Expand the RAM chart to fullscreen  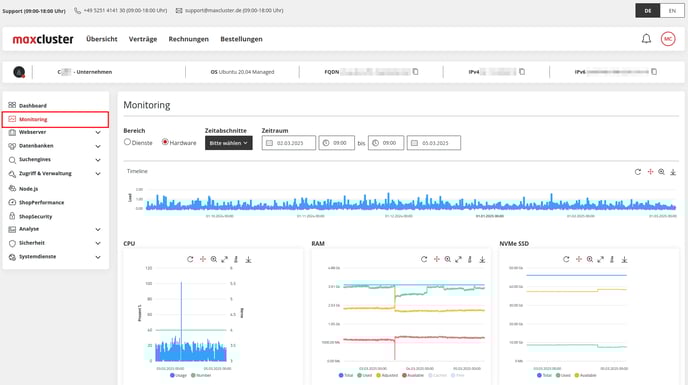pos(459,259)
